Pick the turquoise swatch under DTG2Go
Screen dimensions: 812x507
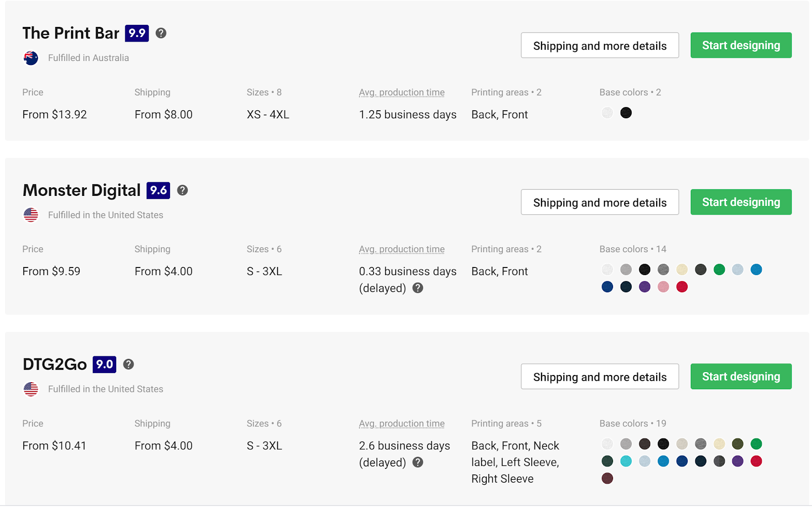[x=626, y=461]
